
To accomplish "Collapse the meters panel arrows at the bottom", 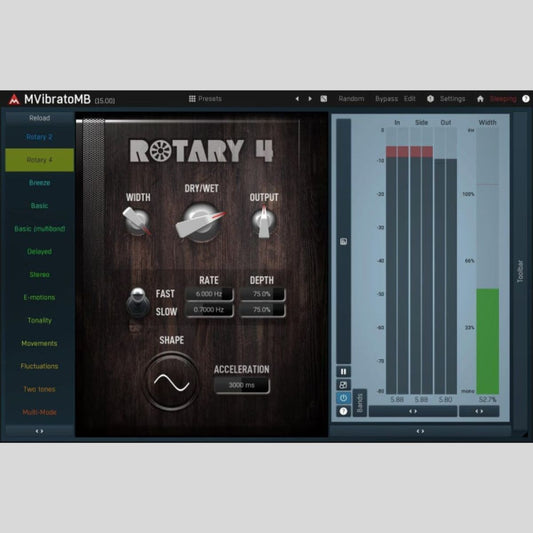I will (x=420, y=431).
